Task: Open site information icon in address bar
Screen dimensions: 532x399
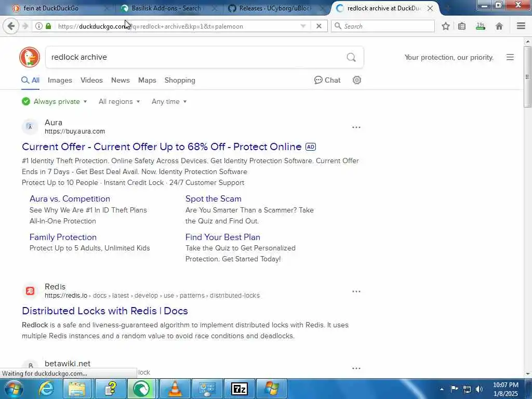Action: click(x=38, y=26)
